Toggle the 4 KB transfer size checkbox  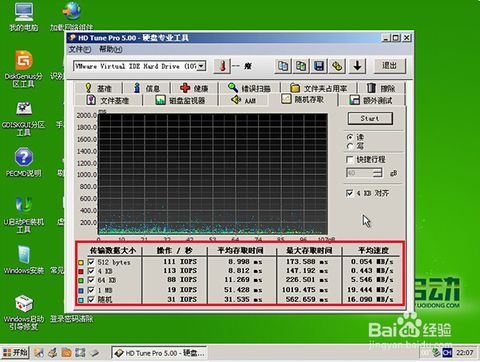coord(91,271)
